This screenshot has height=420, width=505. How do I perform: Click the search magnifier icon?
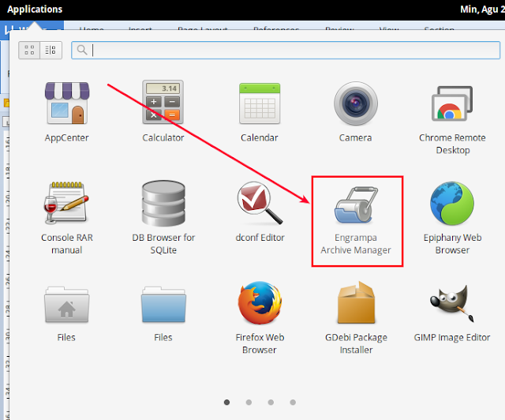tap(82, 50)
